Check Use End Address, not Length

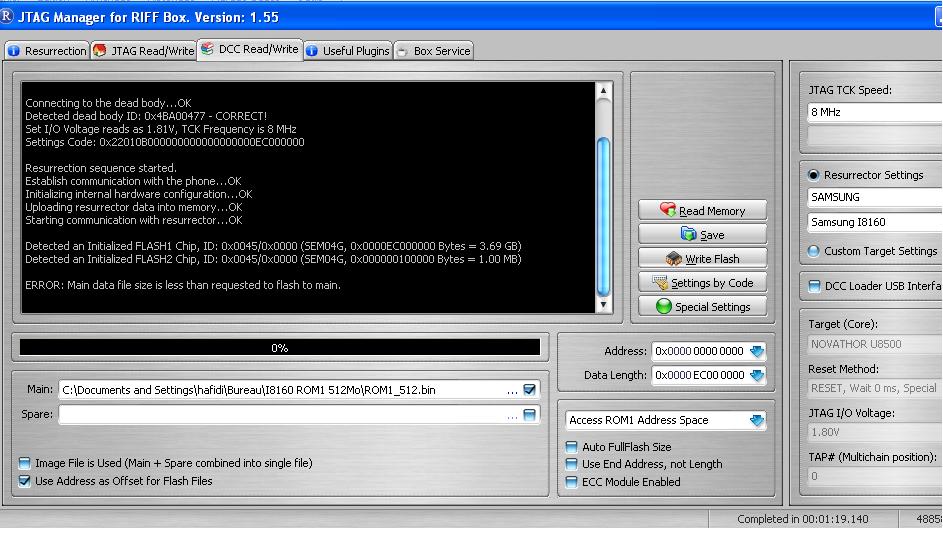[571, 464]
